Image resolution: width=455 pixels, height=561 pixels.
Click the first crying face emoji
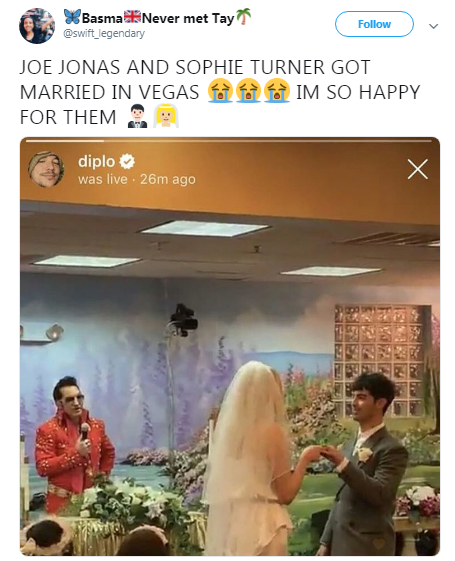220,91
